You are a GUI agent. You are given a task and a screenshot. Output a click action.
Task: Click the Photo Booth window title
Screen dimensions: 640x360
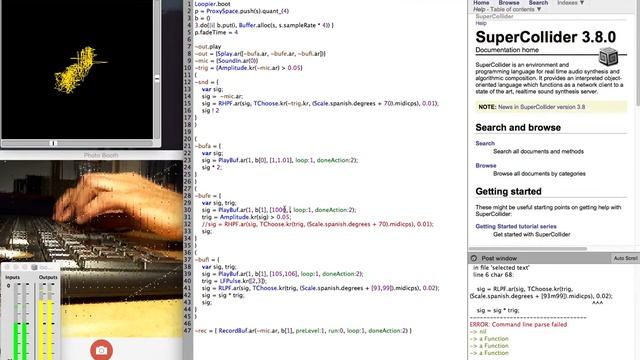[101, 155]
